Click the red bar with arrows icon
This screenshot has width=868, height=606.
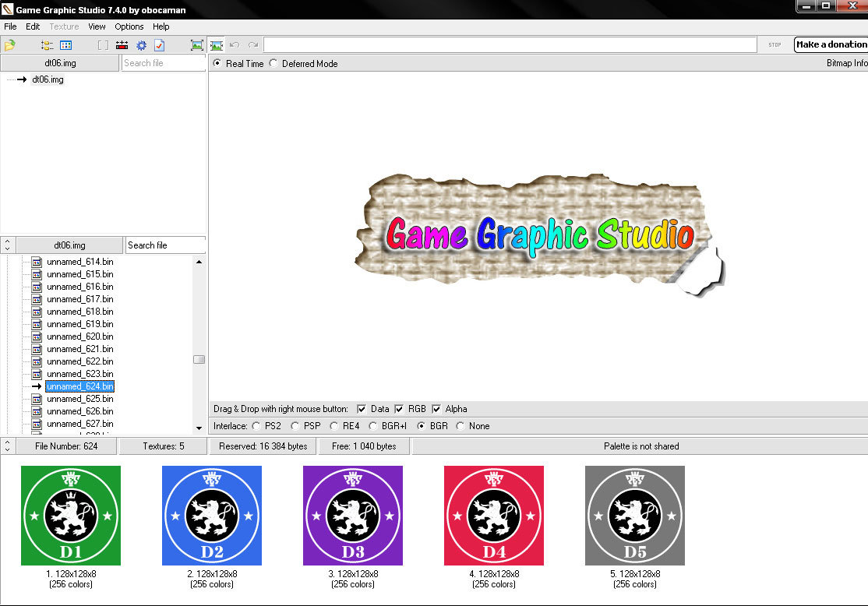click(122, 45)
